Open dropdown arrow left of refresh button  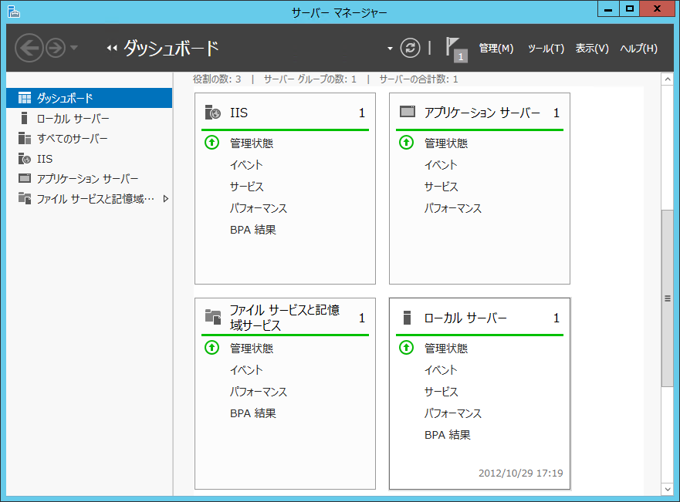point(390,48)
